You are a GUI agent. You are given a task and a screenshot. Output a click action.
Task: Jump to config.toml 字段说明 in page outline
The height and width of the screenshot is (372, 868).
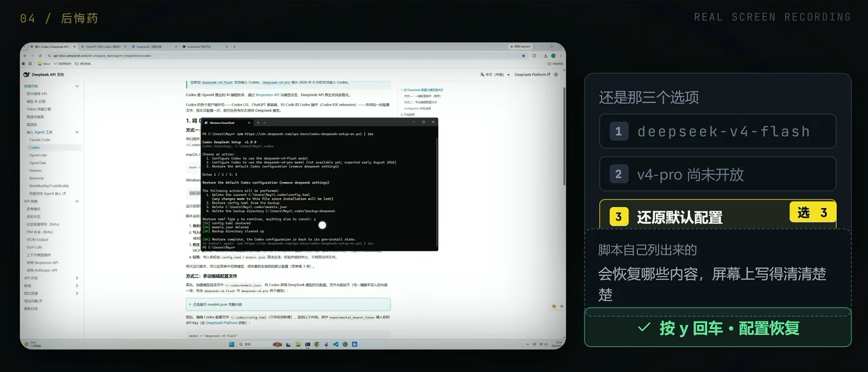point(417,108)
